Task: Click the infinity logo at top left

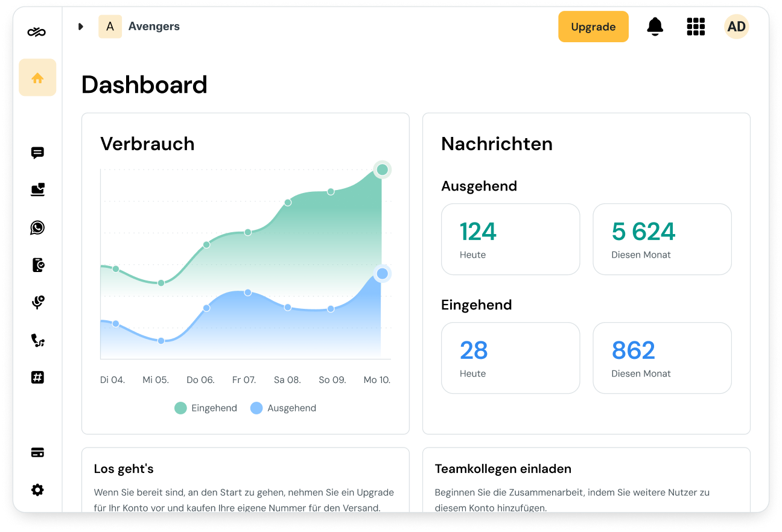Action: [x=37, y=32]
